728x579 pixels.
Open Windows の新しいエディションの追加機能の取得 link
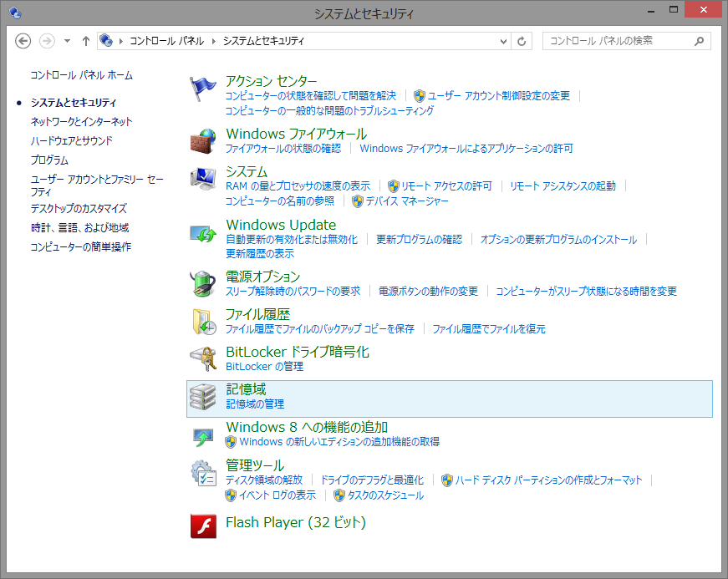[339, 442]
